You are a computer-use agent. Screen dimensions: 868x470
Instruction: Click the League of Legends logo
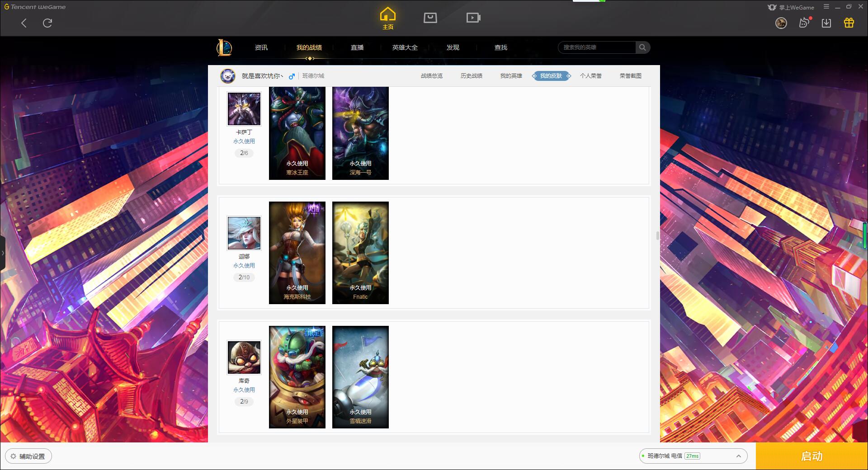coord(225,47)
